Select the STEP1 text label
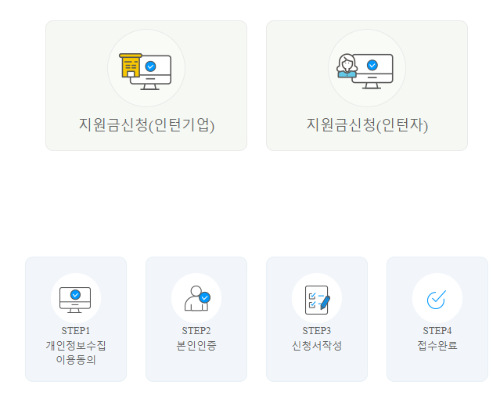Image resolution: width=500 pixels, height=395 pixels. (x=76, y=331)
